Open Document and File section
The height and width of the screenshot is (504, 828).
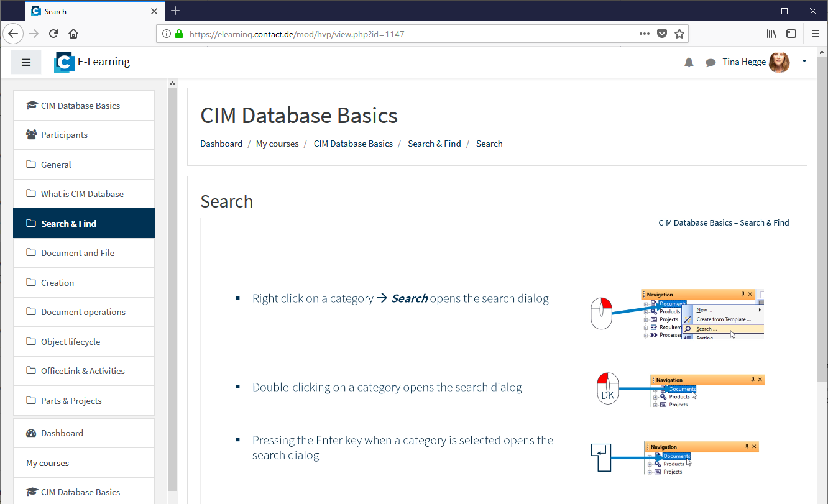(84, 253)
